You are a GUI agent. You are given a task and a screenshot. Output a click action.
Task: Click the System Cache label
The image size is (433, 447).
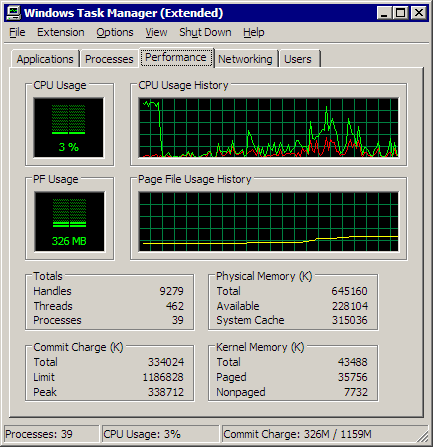pos(250,320)
